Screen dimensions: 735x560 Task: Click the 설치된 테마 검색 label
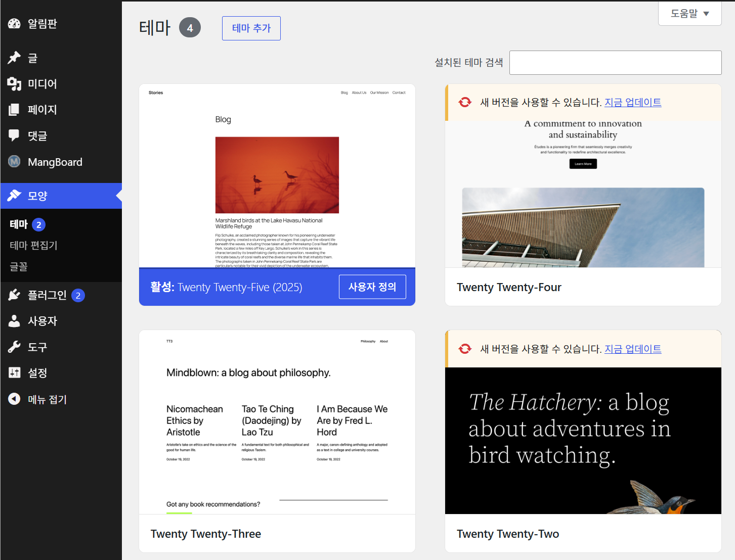(469, 63)
